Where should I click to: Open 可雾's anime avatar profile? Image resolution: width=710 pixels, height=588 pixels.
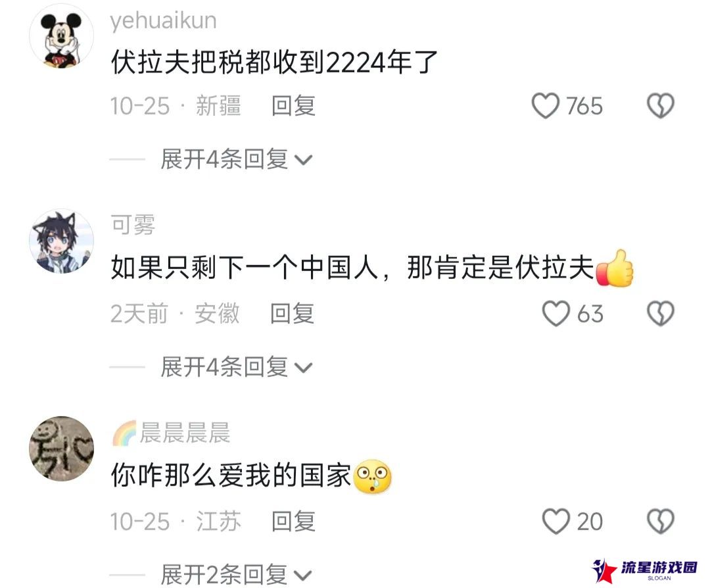pos(61,241)
